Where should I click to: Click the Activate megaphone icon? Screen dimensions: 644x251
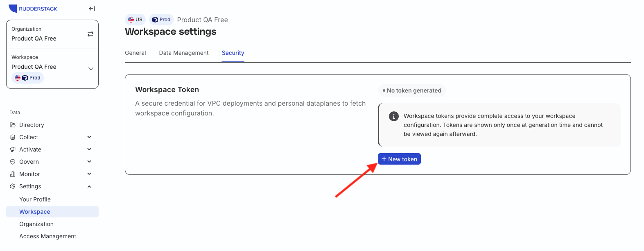[x=13, y=149]
